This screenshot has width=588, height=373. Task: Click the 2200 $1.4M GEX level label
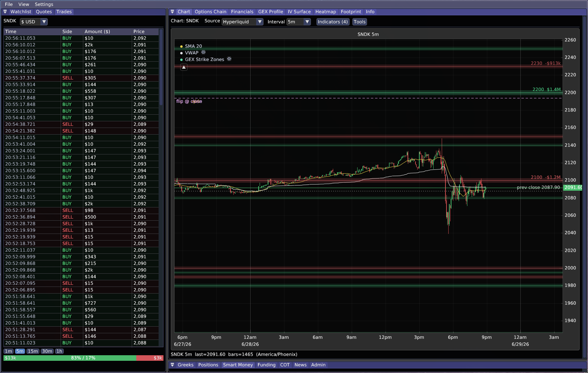pos(547,89)
